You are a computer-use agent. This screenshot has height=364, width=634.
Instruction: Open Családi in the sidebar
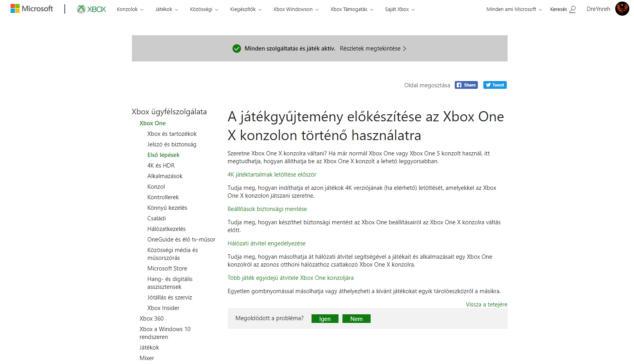(x=157, y=218)
